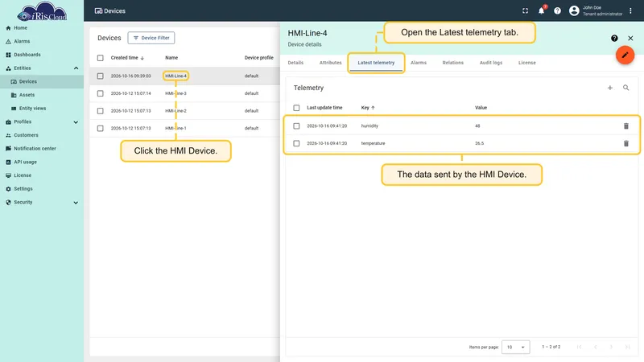Toggle fullscreen mode icon in header

525,11
